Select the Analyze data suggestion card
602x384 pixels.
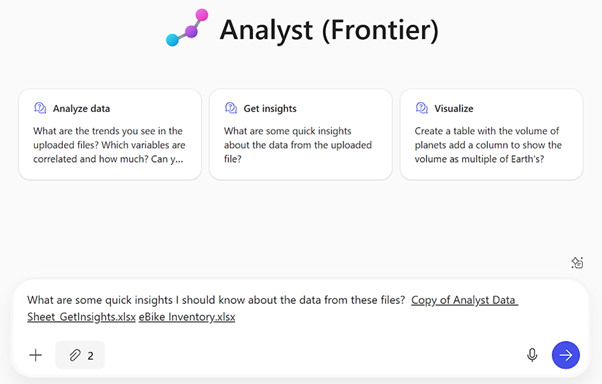pos(110,134)
